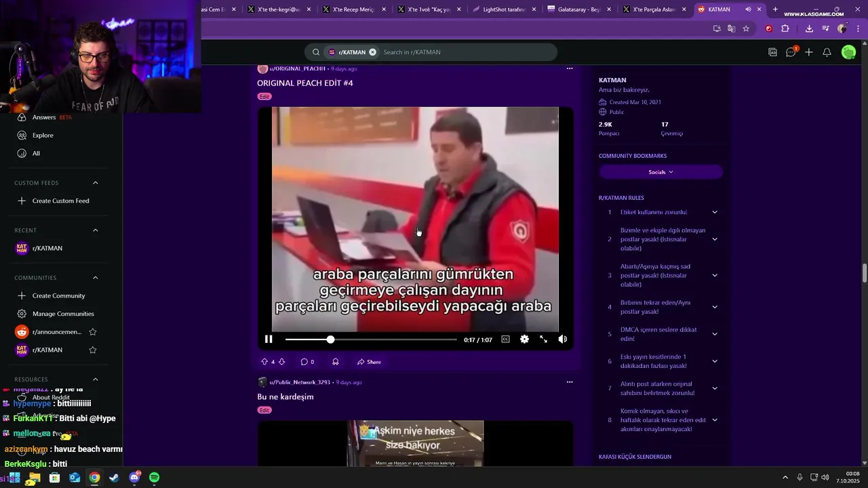Switch to Galatasaray browser tab
This screenshot has height=488, width=868.
click(580, 9)
